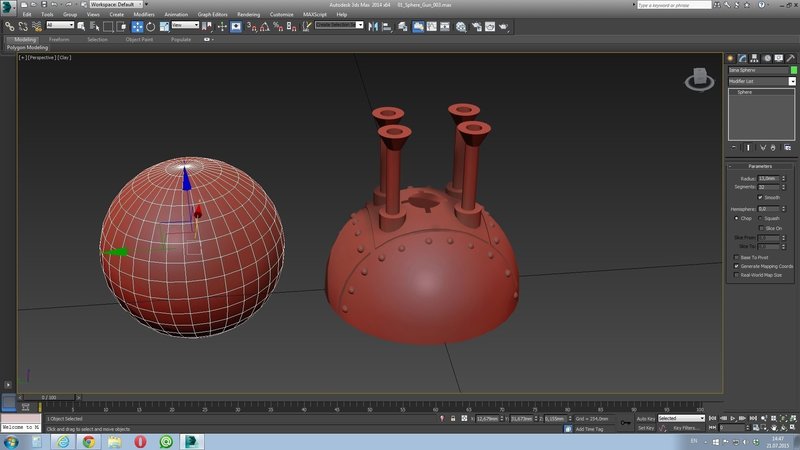The height and width of the screenshot is (450, 800).
Task: Select the Squash radio button
Action: (760, 218)
